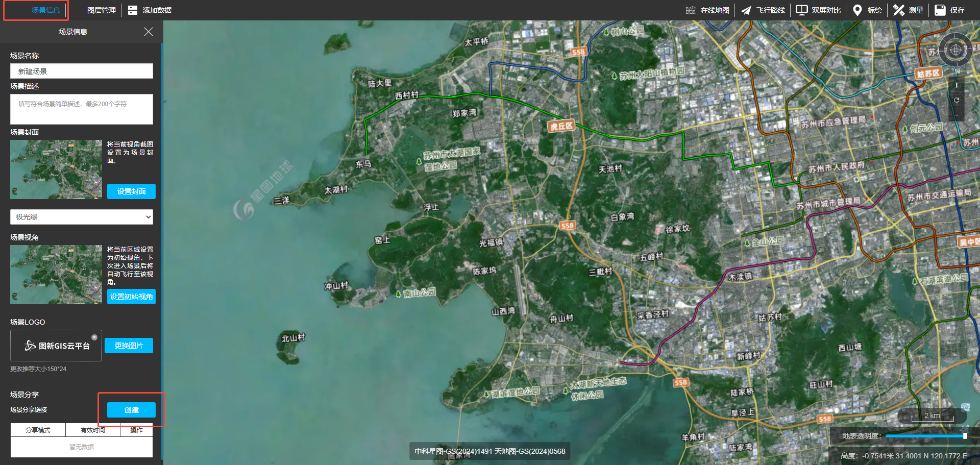Zoom out the map with minus button
The height and width of the screenshot is (465, 980).
click(x=957, y=115)
